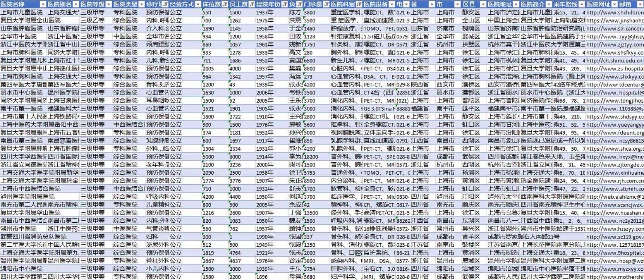This screenshot has width=644, height=280.
Task: Select the 复旦大学附属金山医院 name cell
Action: tap(24, 21)
